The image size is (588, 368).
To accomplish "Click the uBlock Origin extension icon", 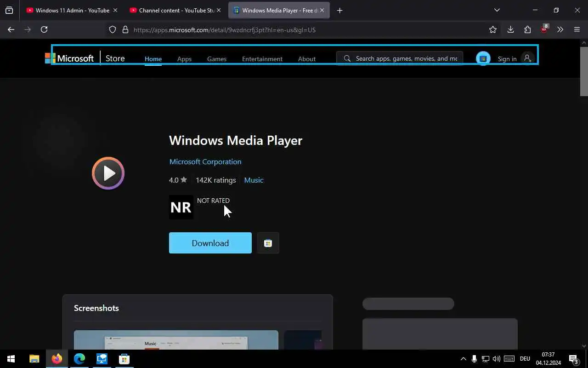I will pyautogui.click(x=544, y=29).
